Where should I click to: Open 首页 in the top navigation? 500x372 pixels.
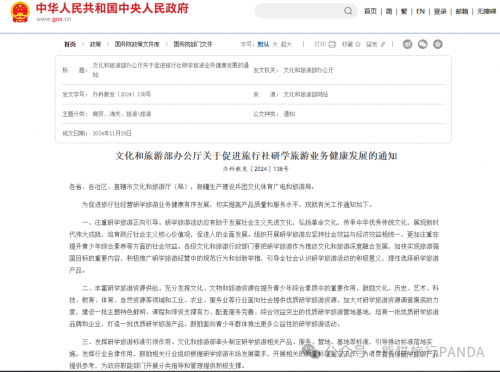coord(370,12)
